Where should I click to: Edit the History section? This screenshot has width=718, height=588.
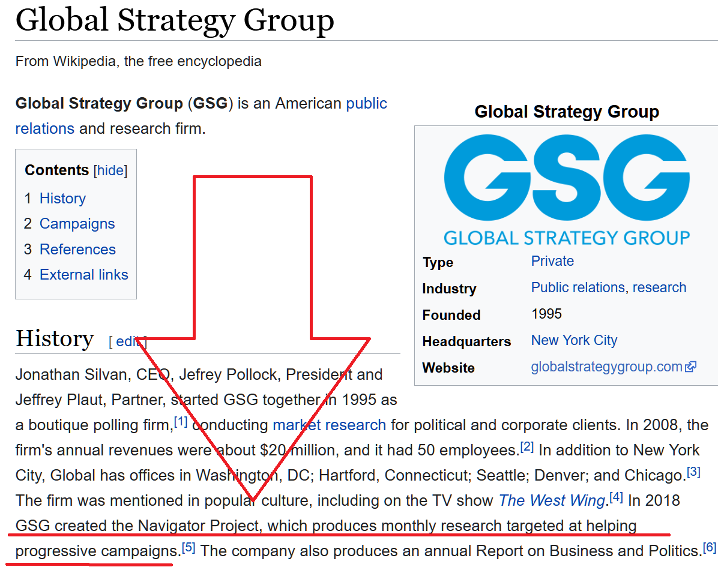127,341
